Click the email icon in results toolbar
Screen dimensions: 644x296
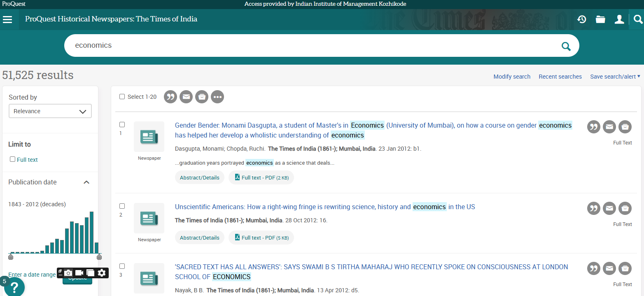(186, 97)
